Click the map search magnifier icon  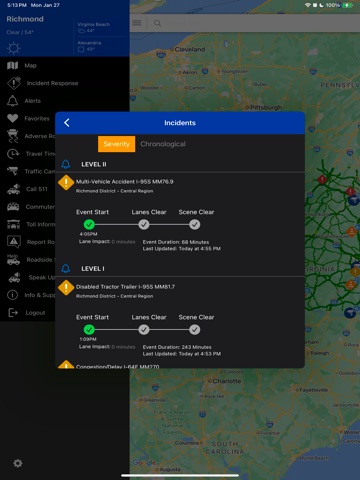(x=157, y=23)
